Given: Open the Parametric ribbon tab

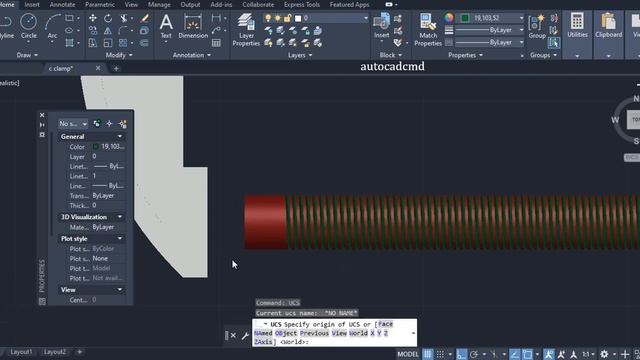Looking at the screenshot, I should tap(100, 4).
